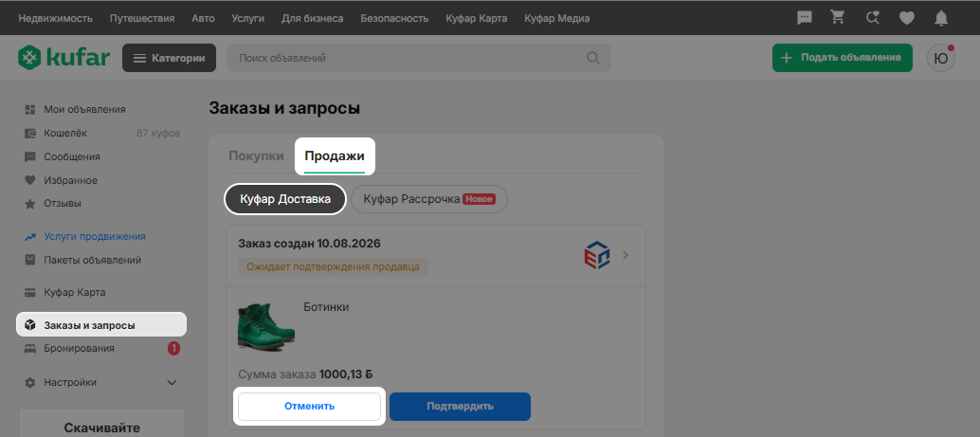Click Сумма заказа 1000,13 Б text
Image resolution: width=980 pixels, height=437 pixels.
(305, 375)
